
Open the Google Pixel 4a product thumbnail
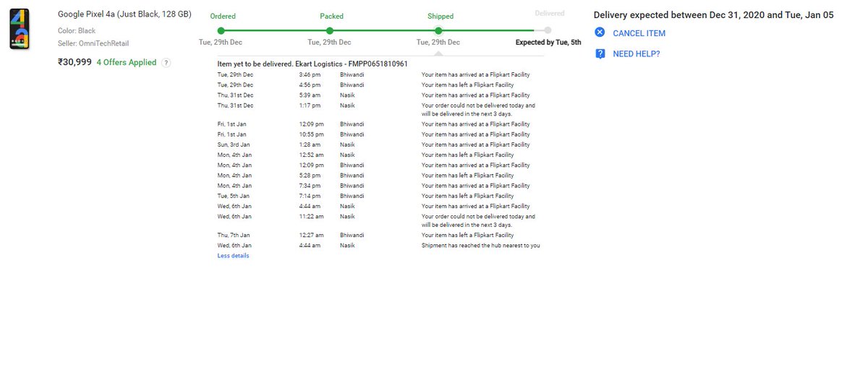(20, 30)
